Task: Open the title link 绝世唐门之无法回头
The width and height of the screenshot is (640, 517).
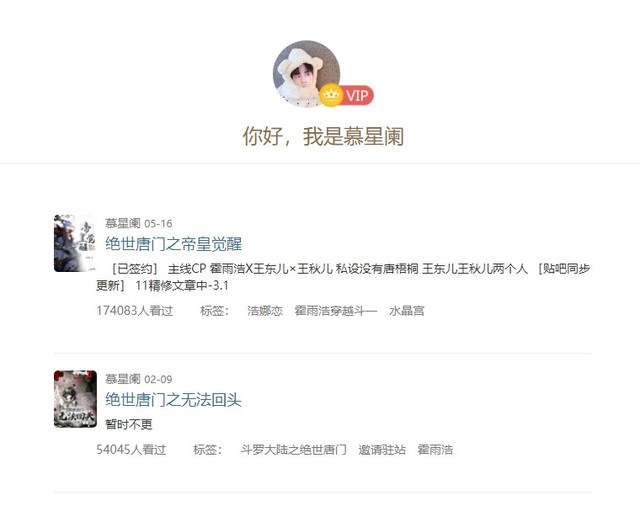Action: click(173, 399)
